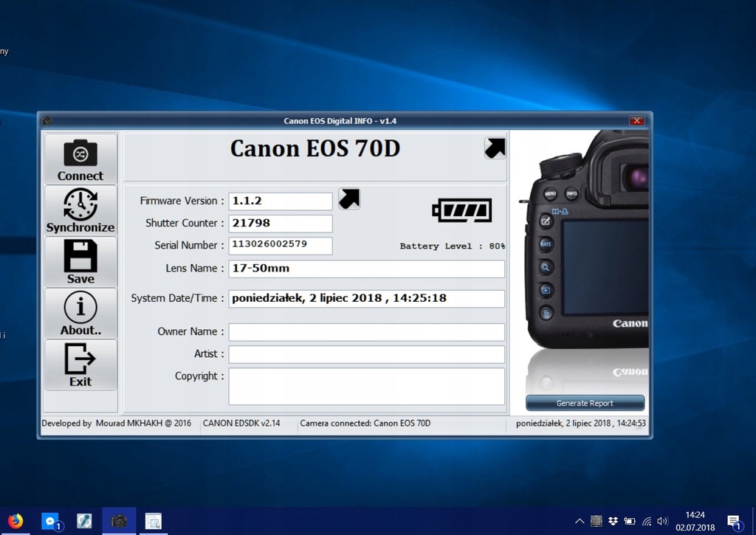The width and height of the screenshot is (756, 535).
Task: Click the Connect camera button
Action: point(80,159)
